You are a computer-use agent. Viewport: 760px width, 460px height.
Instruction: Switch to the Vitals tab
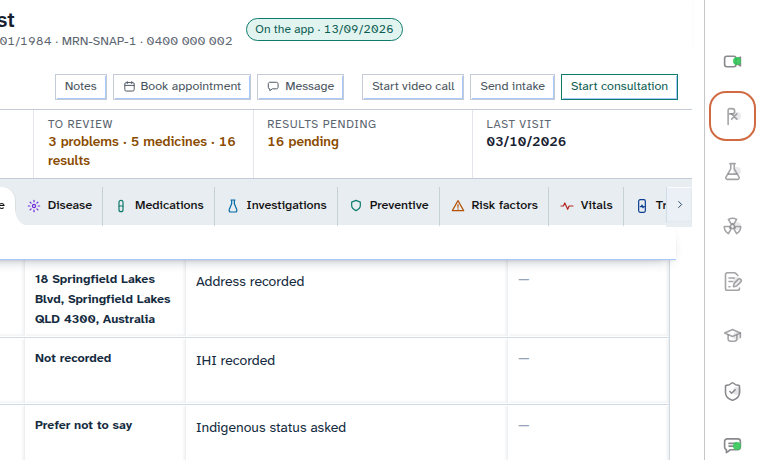[x=586, y=206]
